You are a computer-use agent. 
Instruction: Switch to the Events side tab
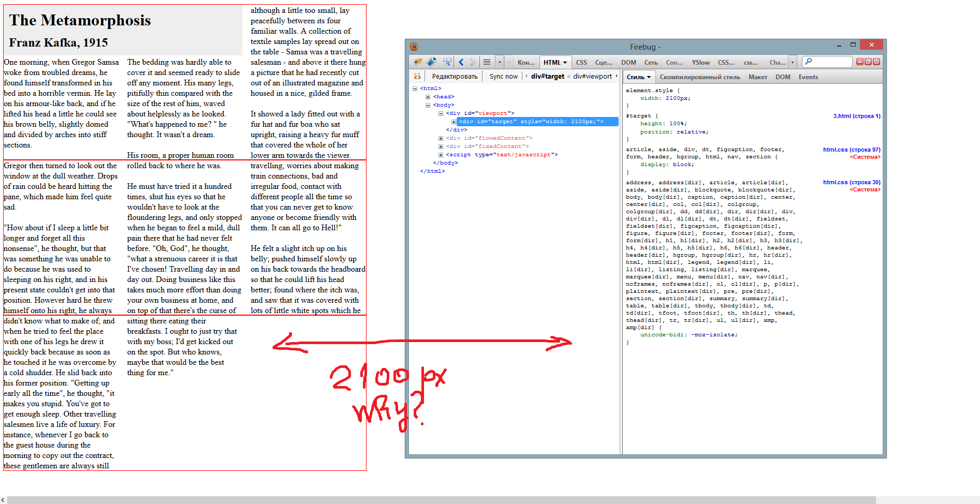(x=808, y=77)
